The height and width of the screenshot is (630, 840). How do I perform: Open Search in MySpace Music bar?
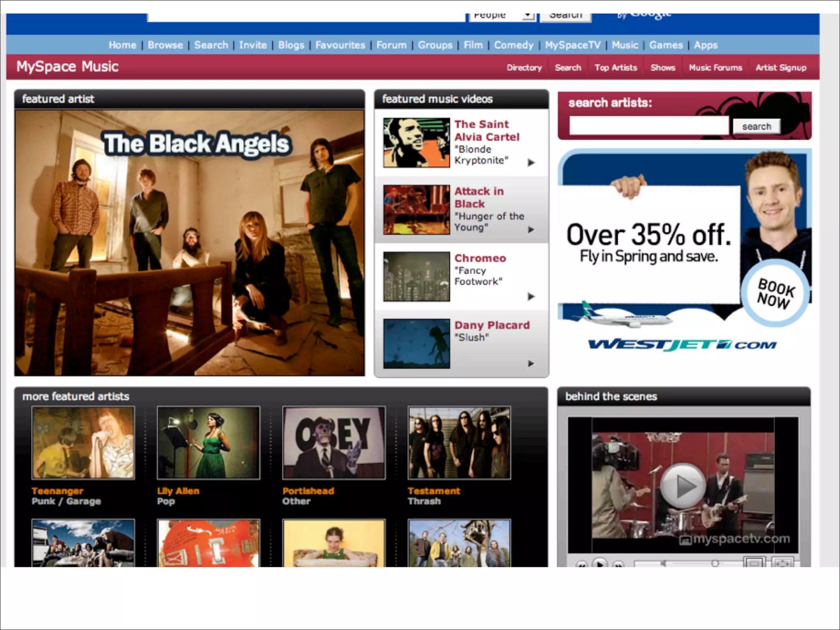(568, 68)
